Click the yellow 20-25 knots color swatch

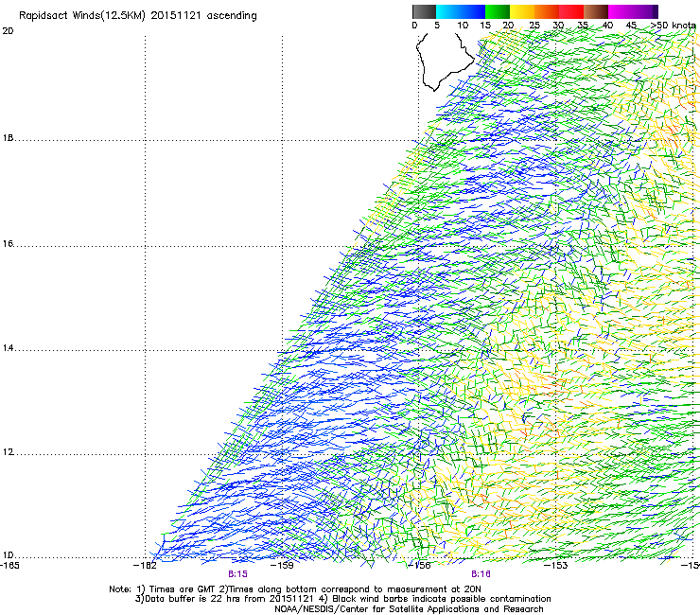coord(522,11)
